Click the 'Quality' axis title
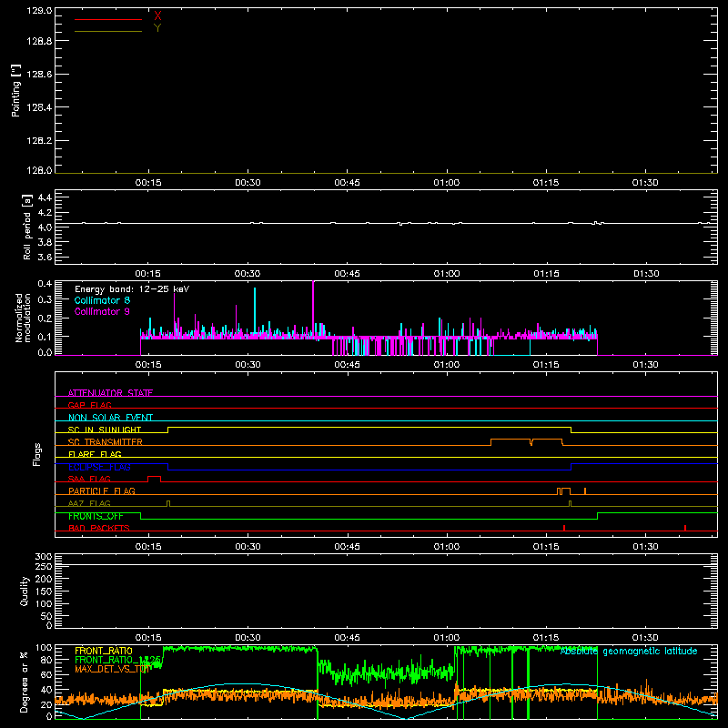The width and height of the screenshot is (728, 728). 25,591
